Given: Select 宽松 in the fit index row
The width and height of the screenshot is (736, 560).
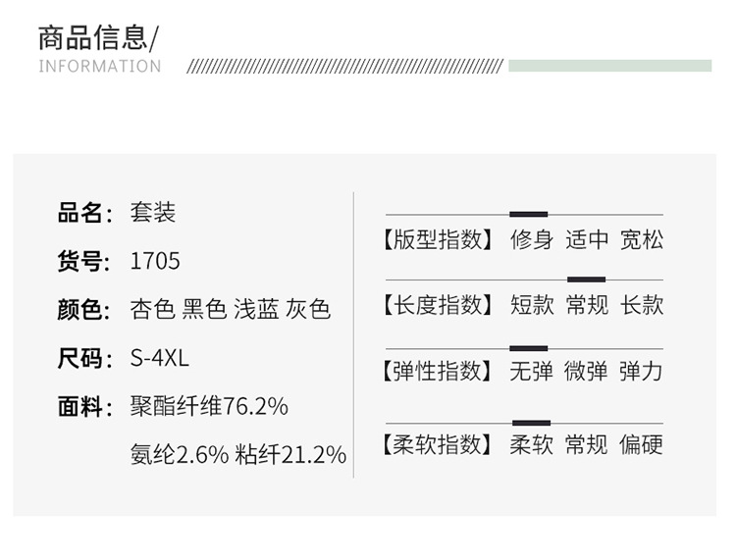Looking at the screenshot, I should (x=642, y=240).
